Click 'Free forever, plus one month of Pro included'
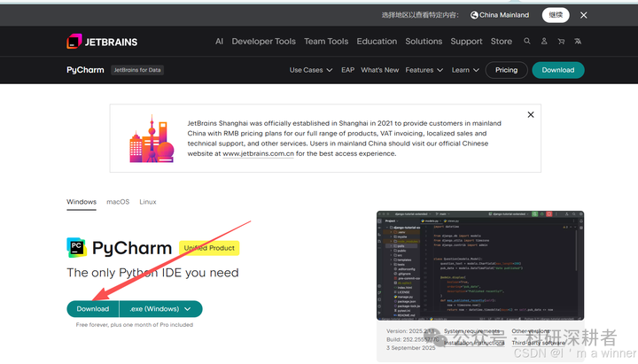Image resolution: width=638 pixels, height=364 pixels. pyautogui.click(x=135, y=325)
